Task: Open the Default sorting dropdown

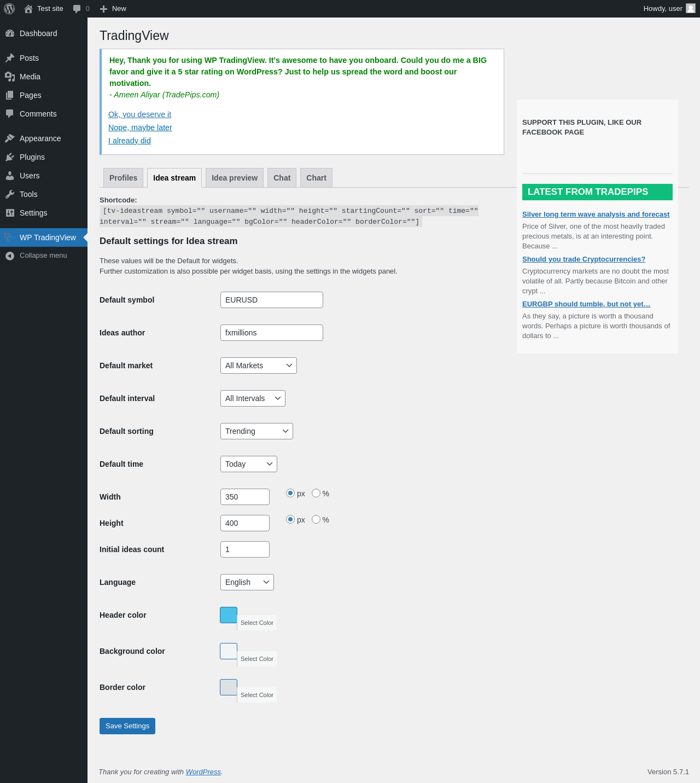Action: (x=256, y=431)
